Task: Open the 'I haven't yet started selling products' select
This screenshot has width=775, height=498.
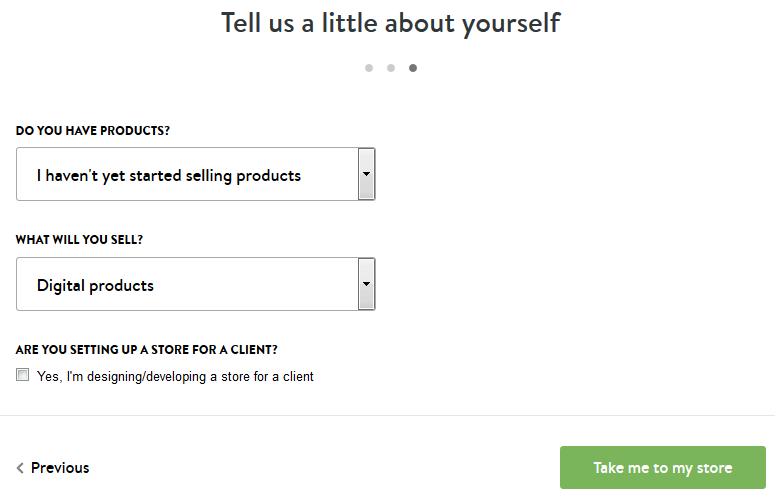Action: pyautogui.click(x=187, y=175)
